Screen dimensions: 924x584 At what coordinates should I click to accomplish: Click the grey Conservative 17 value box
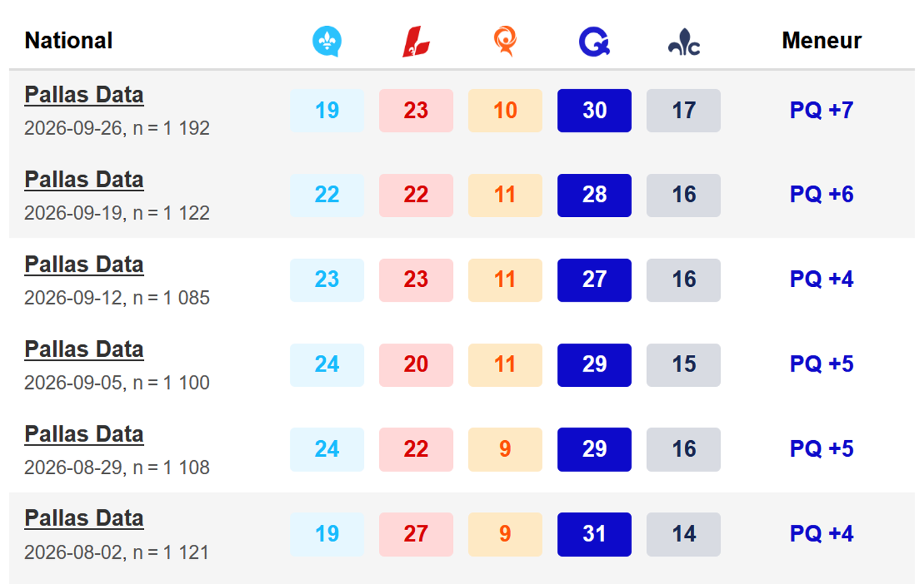pos(684,111)
